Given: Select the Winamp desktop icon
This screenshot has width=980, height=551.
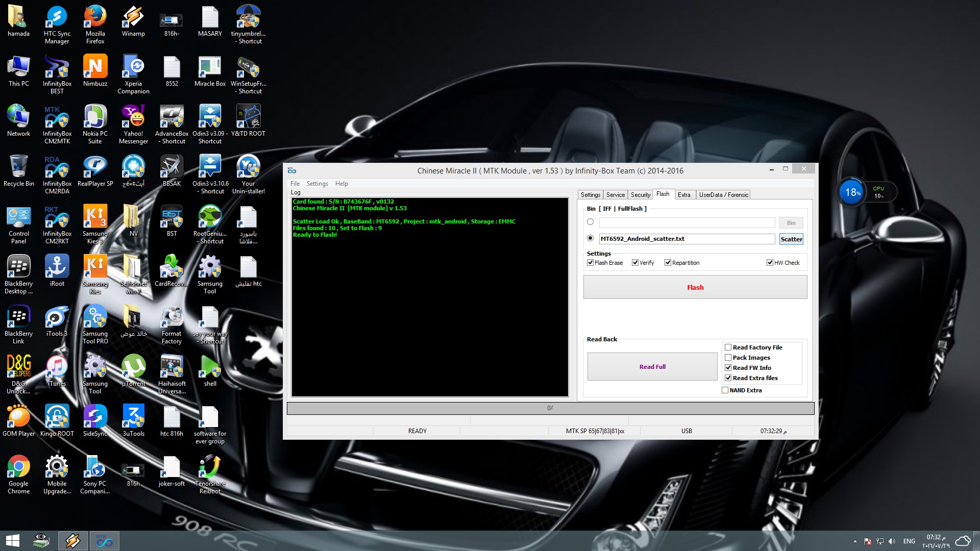Looking at the screenshot, I should click(x=133, y=21).
